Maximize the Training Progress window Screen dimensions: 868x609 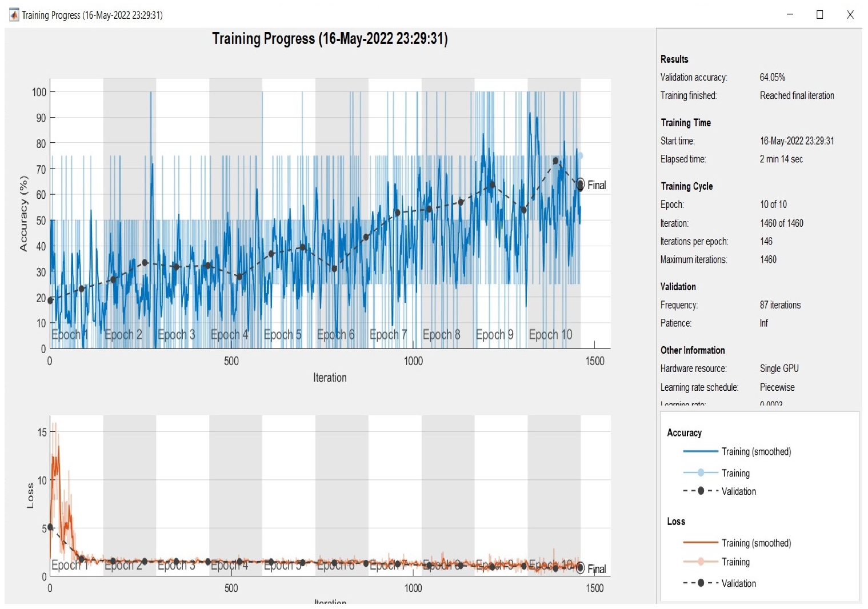(x=819, y=15)
